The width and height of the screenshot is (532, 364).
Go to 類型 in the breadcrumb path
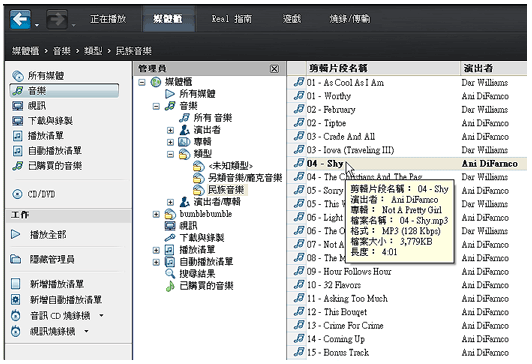coord(93,51)
